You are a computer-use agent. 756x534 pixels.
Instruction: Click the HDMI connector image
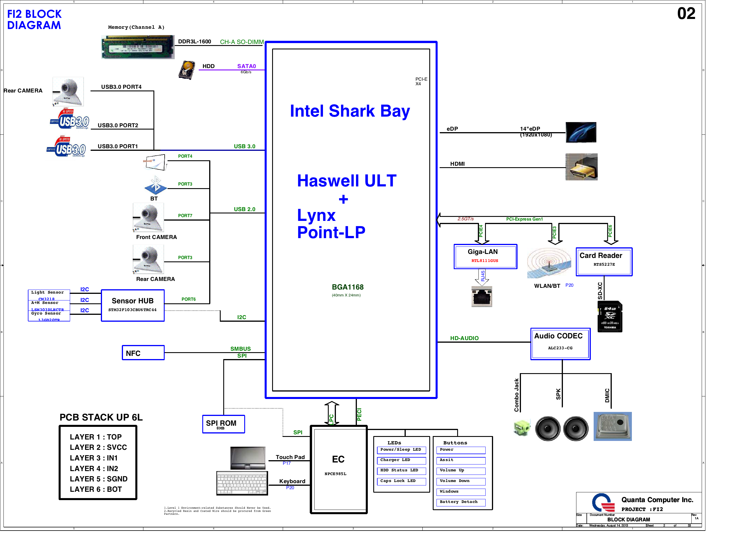[581, 167]
